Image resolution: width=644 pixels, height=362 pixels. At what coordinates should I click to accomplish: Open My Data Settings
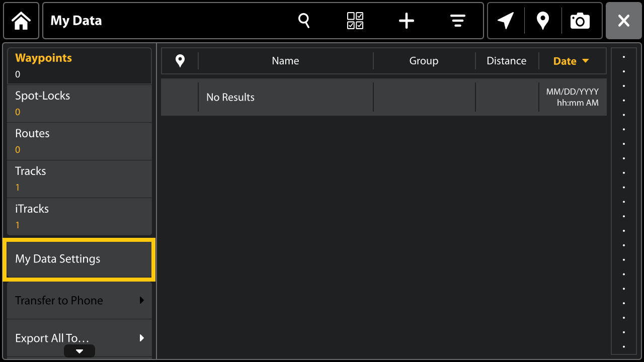(x=79, y=259)
